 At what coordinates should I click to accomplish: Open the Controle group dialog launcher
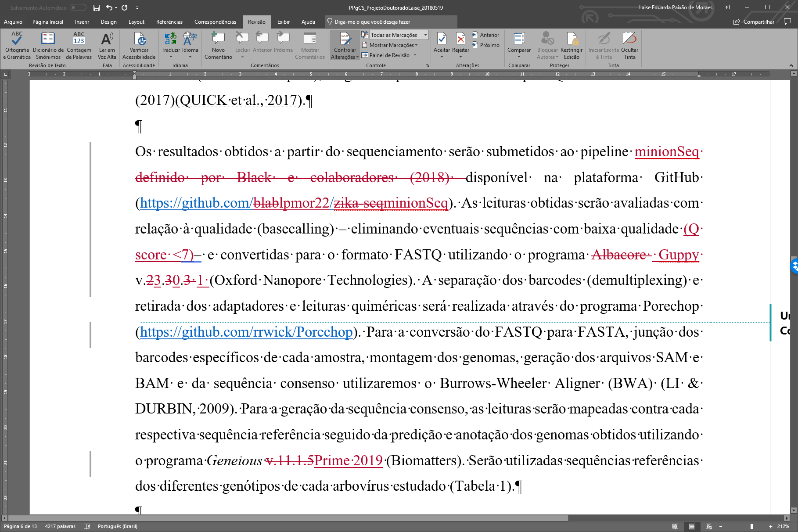(427, 65)
